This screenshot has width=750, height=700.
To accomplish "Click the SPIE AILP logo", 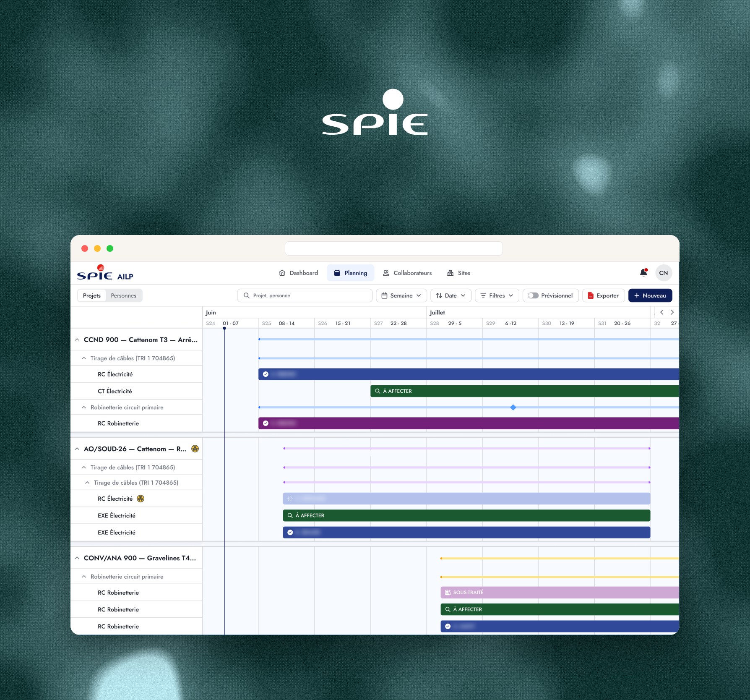I will 105,273.
